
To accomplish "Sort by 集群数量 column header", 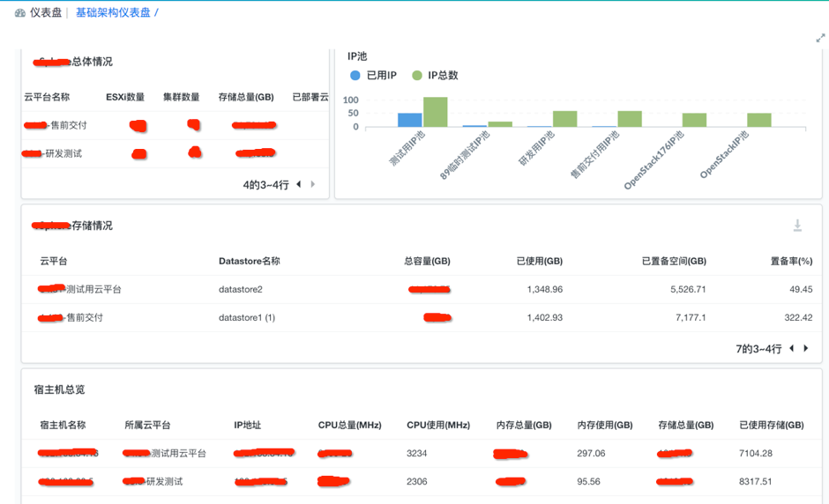I will point(182,97).
